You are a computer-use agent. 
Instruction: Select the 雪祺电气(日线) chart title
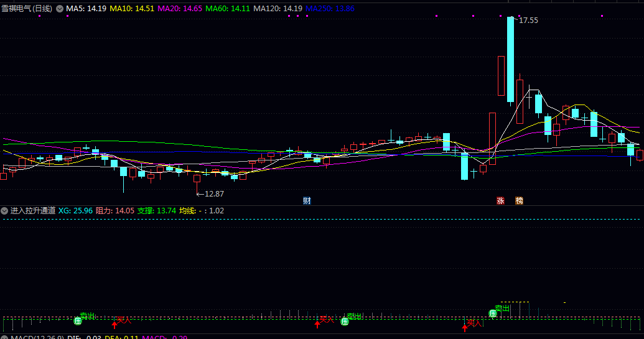[27, 9]
